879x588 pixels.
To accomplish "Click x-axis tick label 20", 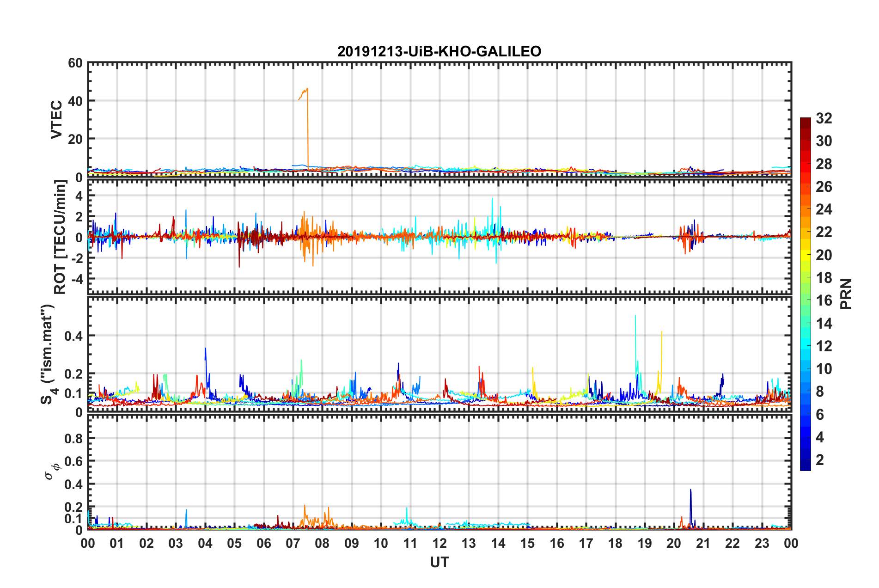I will pos(673,543).
